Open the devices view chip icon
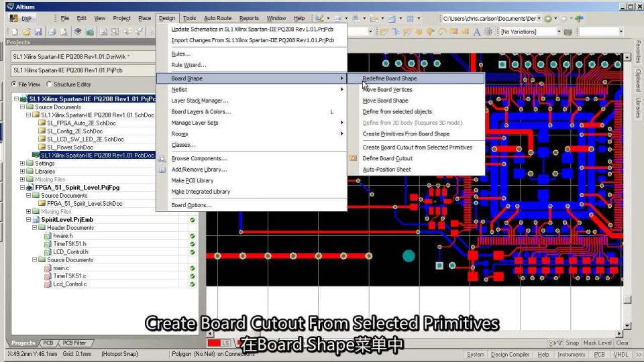The width and height of the screenshot is (644, 362). tap(78, 32)
